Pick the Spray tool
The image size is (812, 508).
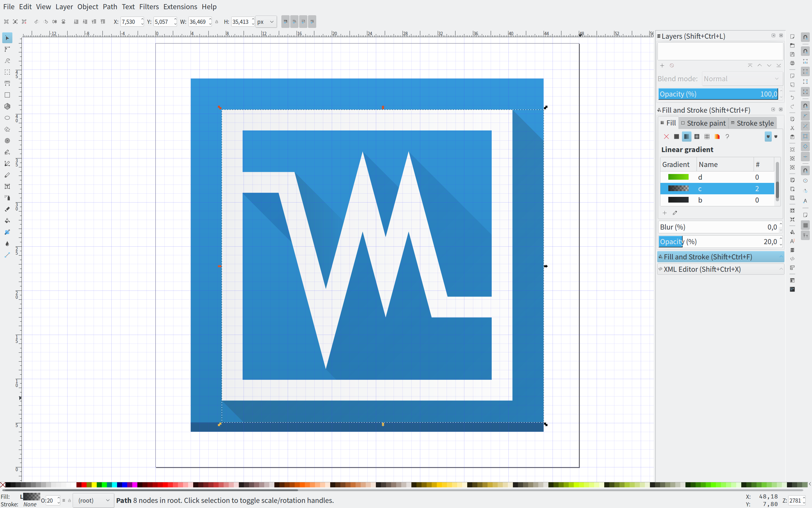point(7,198)
